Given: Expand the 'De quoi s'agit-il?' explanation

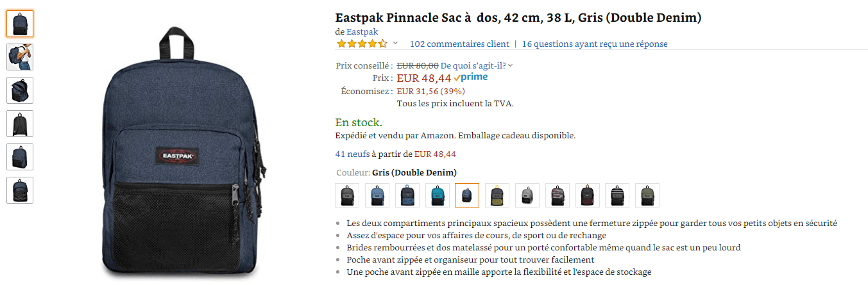Looking at the screenshot, I should [x=477, y=65].
